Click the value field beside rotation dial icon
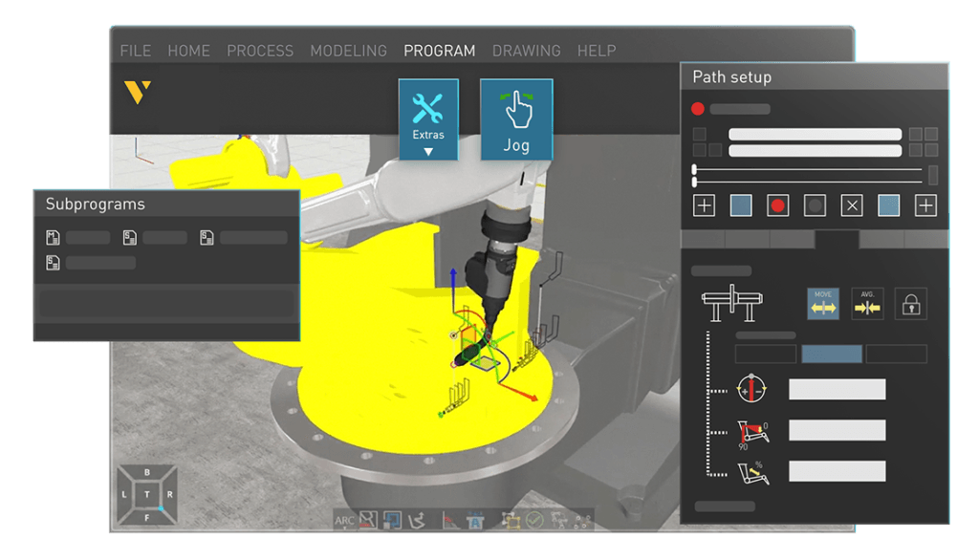Viewport: 979px width, 560px height. (x=838, y=389)
